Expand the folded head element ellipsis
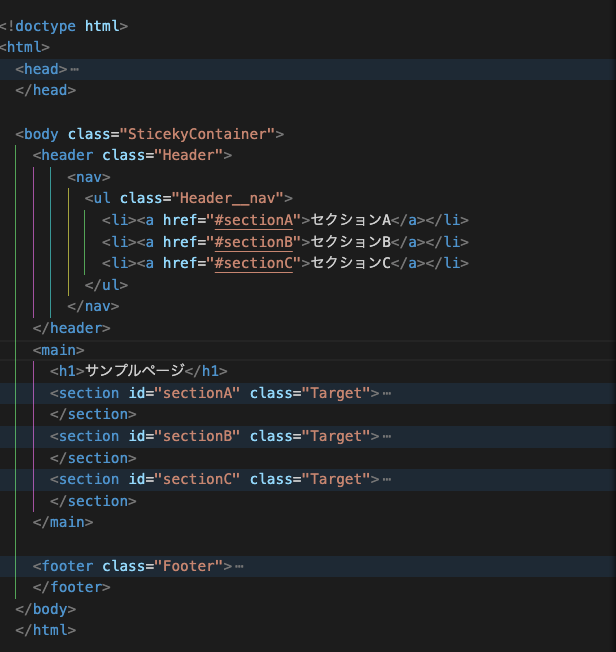Viewport: 616px width, 652px height. pos(75,69)
